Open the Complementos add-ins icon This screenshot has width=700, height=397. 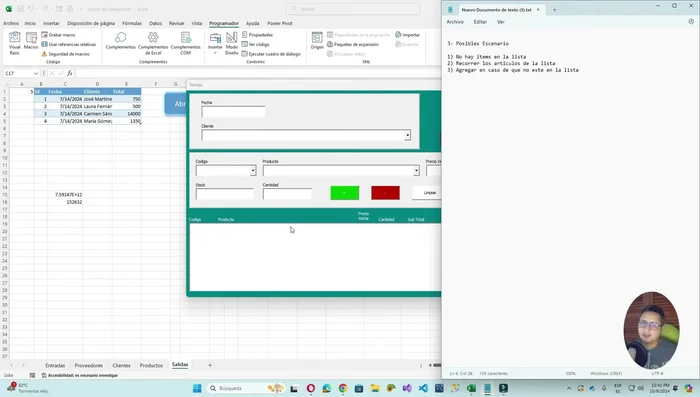pos(121,41)
